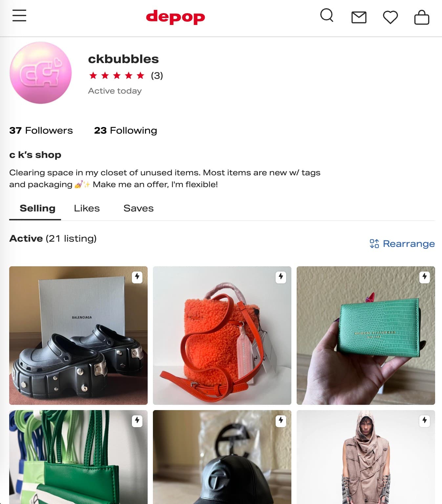Select the Selling tab
The width and height of the screenshot is (442, 504).
[x=37, y=208]
